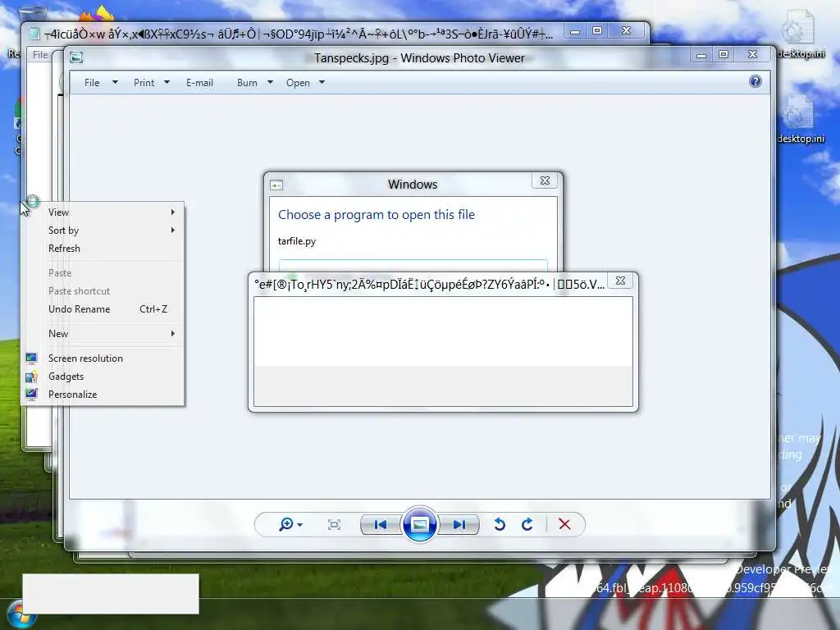This screenshot has width=840, height=630.
Task: Rotate the picture counterclockwise
Action: (x=500, y=524)
